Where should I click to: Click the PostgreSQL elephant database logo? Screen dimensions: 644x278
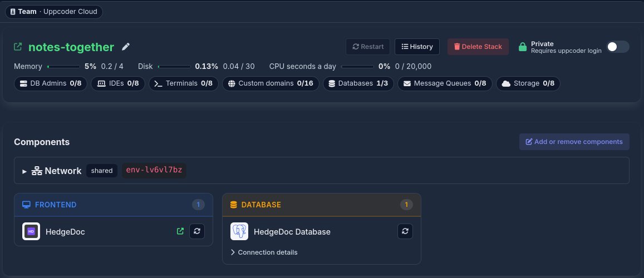pyautogui.click(x=239, y=231)
